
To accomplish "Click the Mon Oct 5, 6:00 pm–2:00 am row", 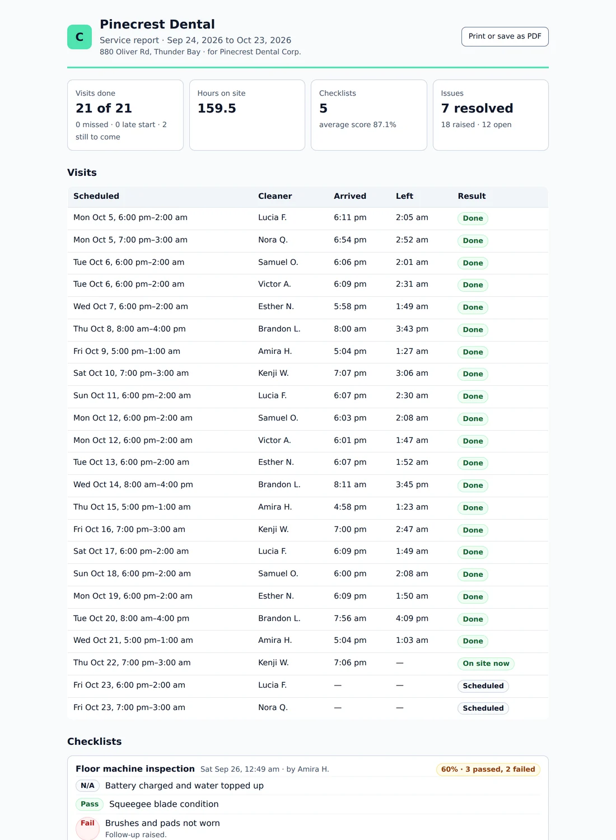I will (x=307, y=218).
